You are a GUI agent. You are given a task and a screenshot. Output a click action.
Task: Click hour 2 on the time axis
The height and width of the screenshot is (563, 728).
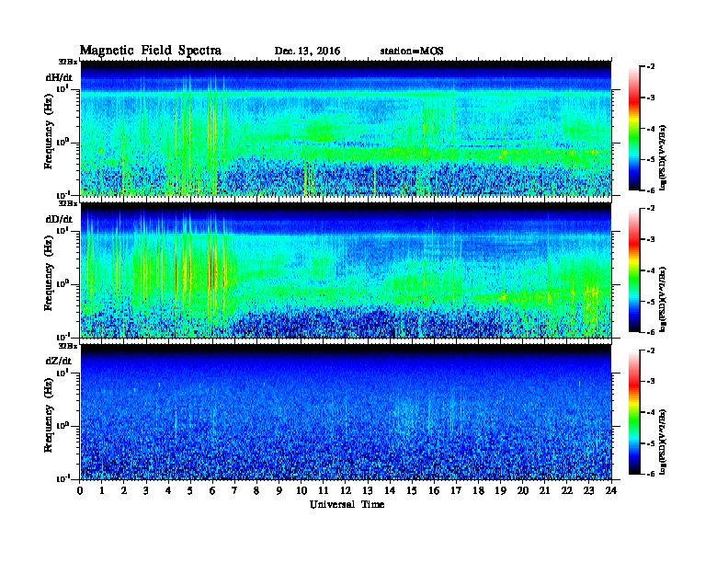pos(124,491)
